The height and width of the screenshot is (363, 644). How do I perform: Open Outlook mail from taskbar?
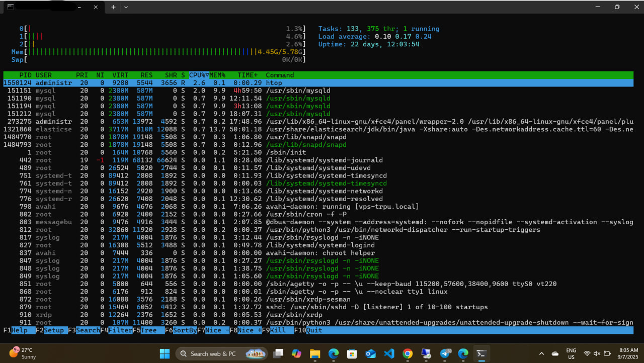(371, 353)
